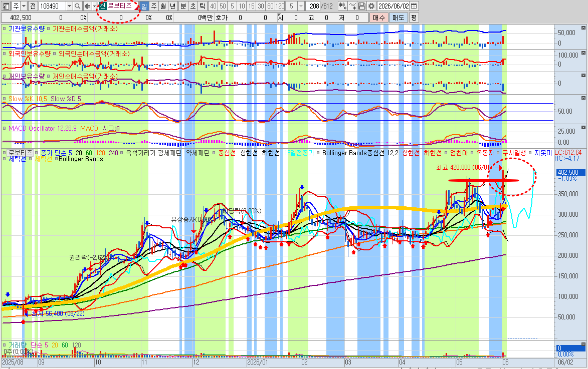
Task: Click the 개인보유수량 legend marker
Action: click(x=4, y=76)
